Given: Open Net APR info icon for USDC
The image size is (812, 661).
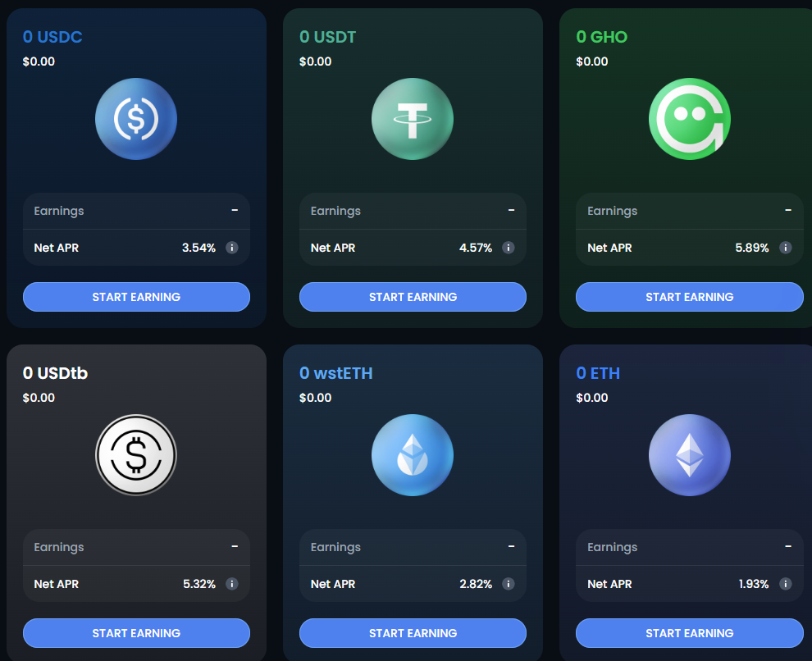Looking at the screenshot, I should point(232,248).
